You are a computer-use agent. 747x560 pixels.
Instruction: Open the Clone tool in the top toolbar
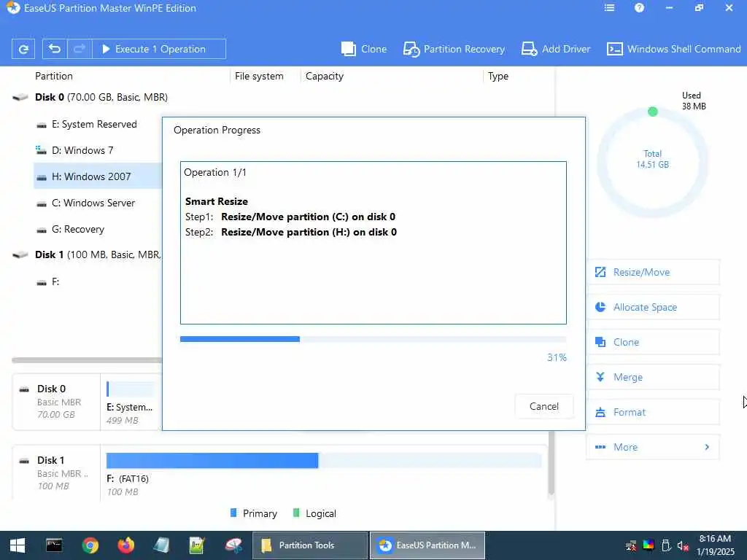pyautogui.click(x=364, y=49)
